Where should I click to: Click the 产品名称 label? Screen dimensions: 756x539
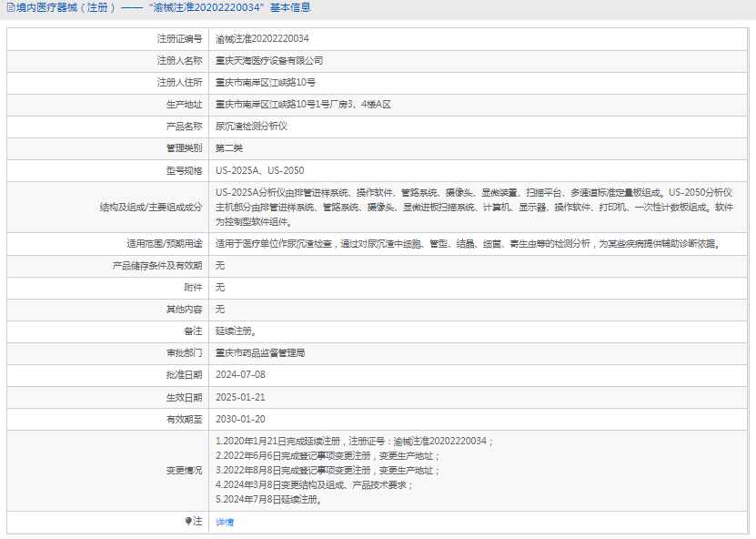click(x=184, y=127)
